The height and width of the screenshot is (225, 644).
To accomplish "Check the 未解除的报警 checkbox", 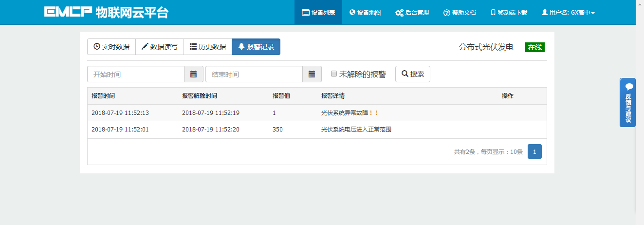I will tap(334, 74).
